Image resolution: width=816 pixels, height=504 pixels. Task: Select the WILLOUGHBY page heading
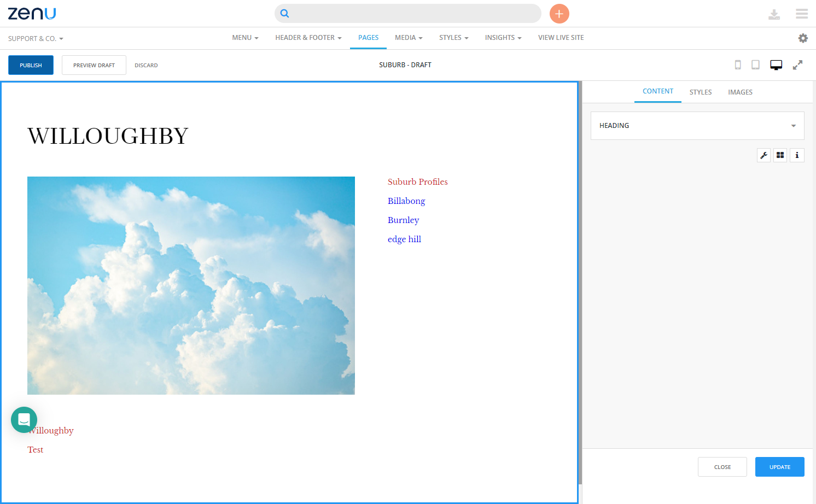pos(108,136)
